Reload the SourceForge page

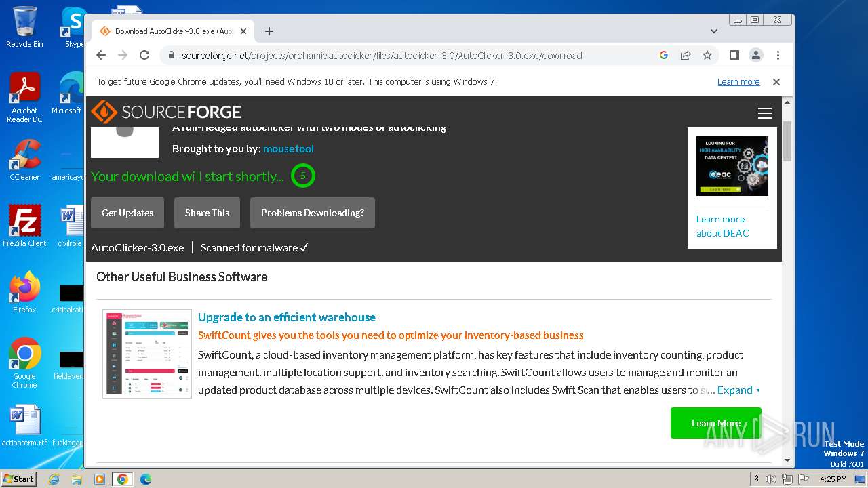pos(144,55)
